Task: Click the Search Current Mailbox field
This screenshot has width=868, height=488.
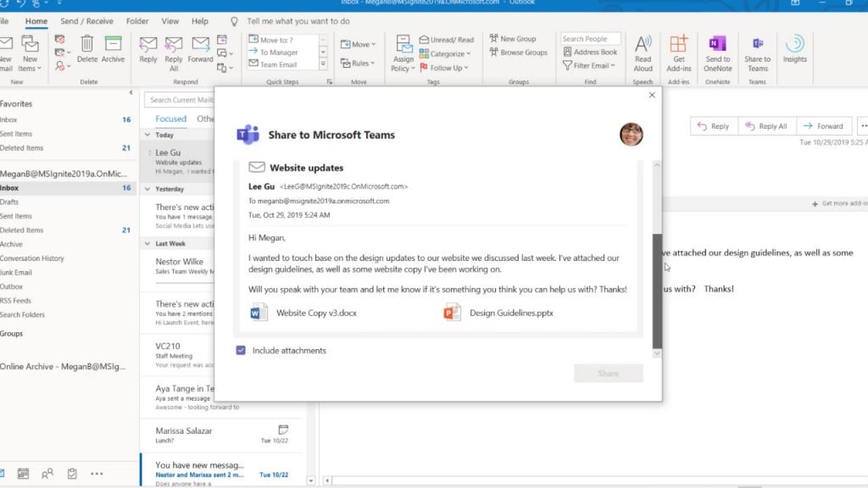Action: 179,100
